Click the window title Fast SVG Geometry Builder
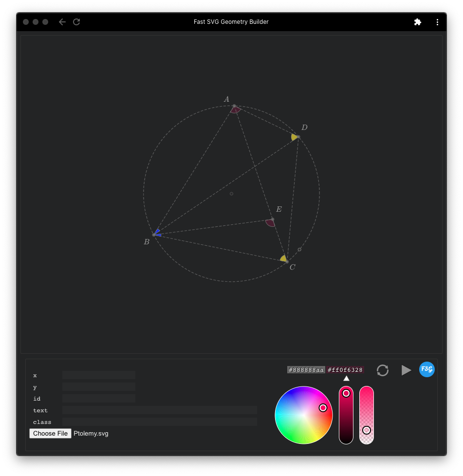Image resolution: width=463 pixels, height=476 pixels. pos(231,22)
